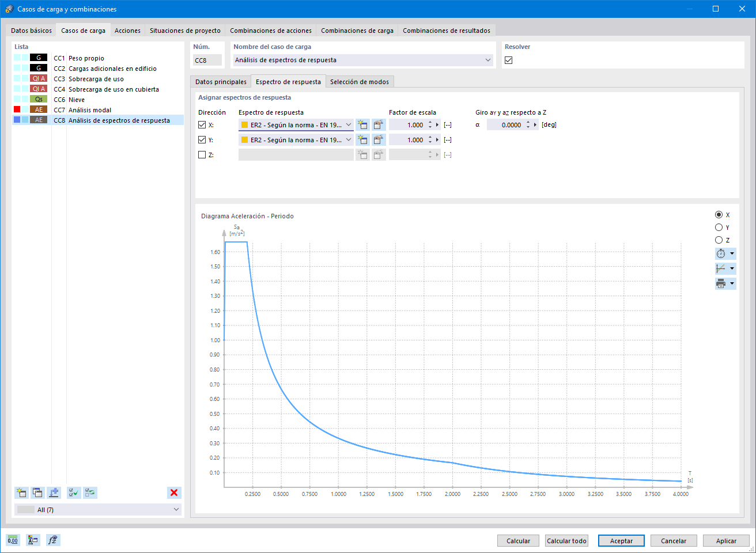Toggle the Resolver checkbox

[508, 60]
